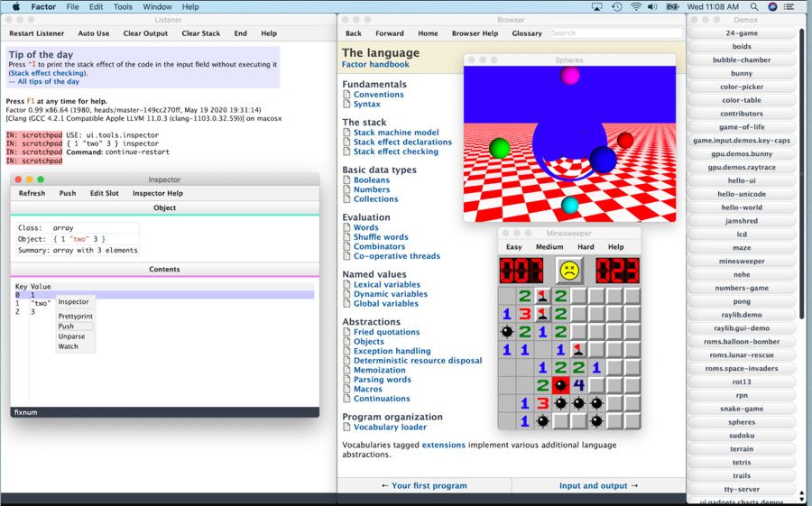Click the Spotlight search magnifier in menu bar

[754, 6]
